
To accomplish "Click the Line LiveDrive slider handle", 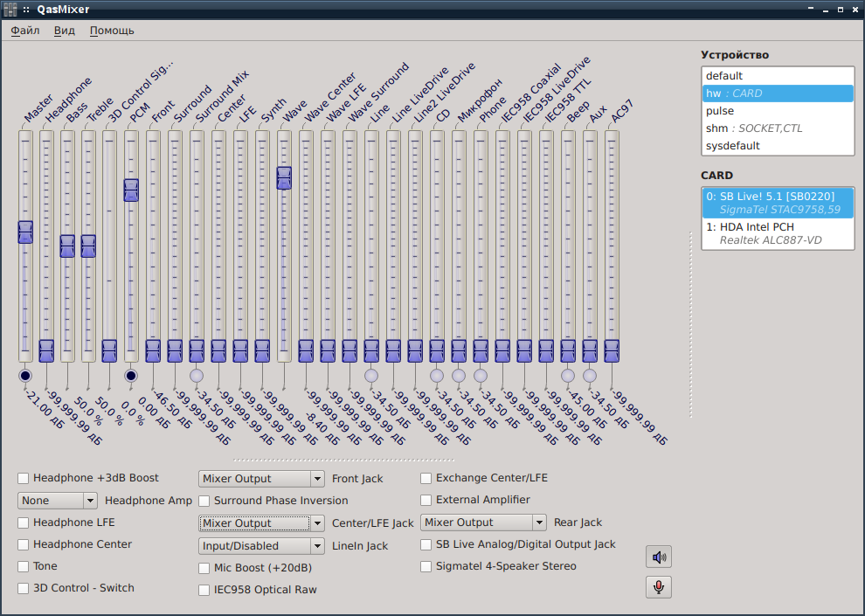I will [393, 350].
